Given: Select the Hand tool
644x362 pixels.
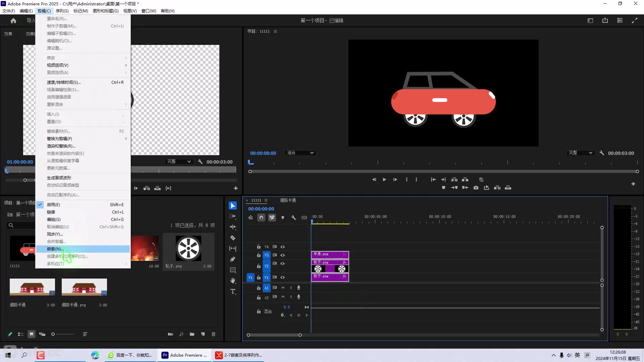Looking at the screenshot, I should tap(233, 281).
